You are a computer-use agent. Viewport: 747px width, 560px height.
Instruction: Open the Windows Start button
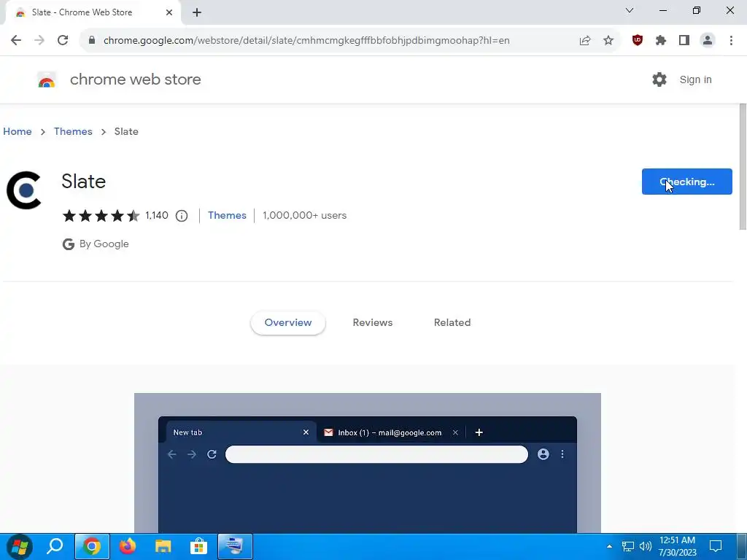pos(19,547)
